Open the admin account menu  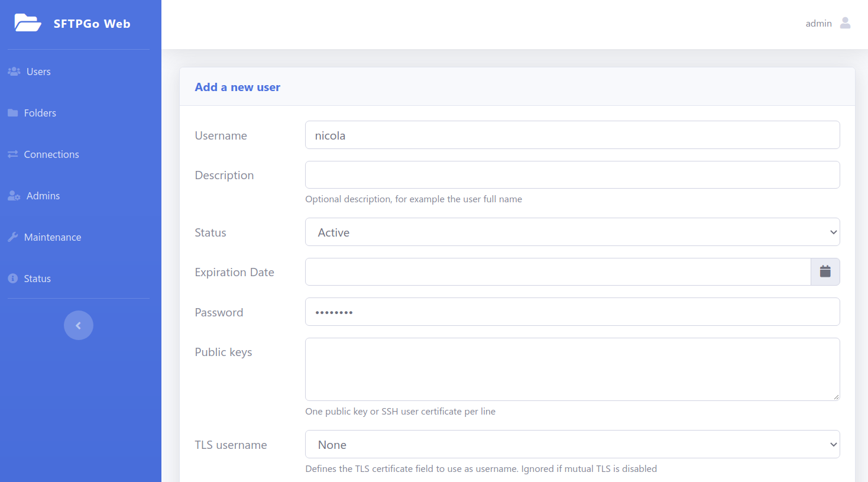point(818,24)
